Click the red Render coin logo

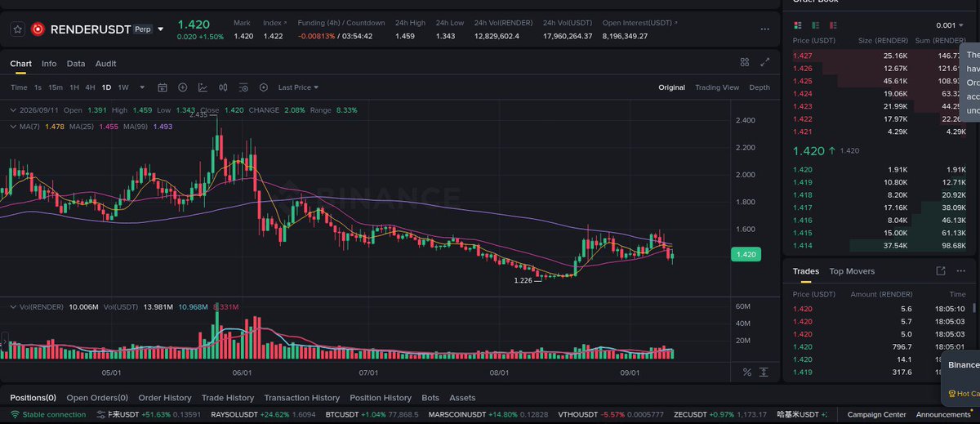coord(38,29)
